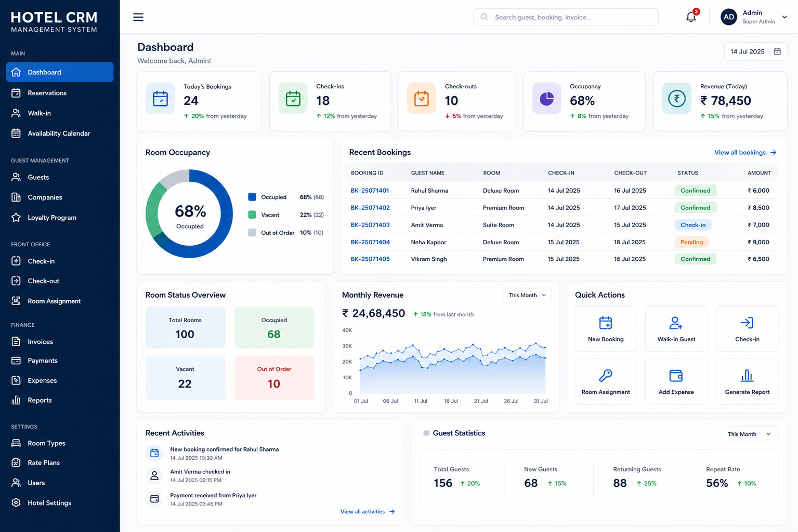Click the red Out of Order tile
798x532 pixels.
point(274,378)
